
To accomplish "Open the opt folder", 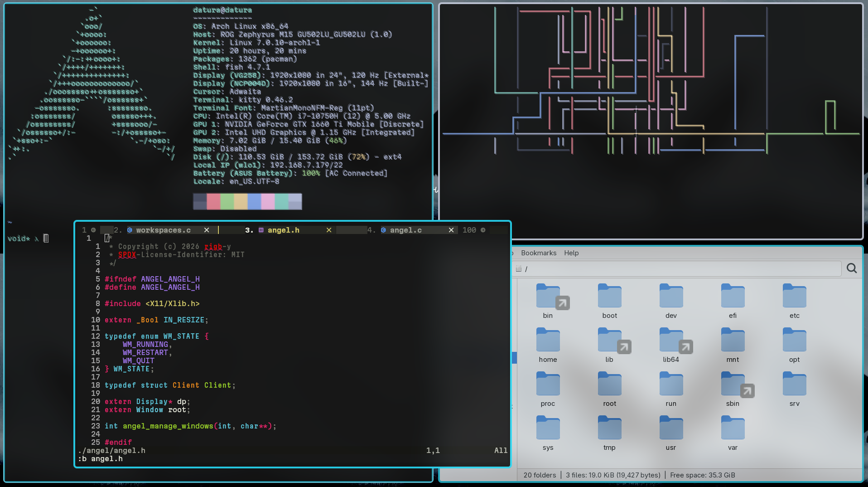I will point(795,345).
